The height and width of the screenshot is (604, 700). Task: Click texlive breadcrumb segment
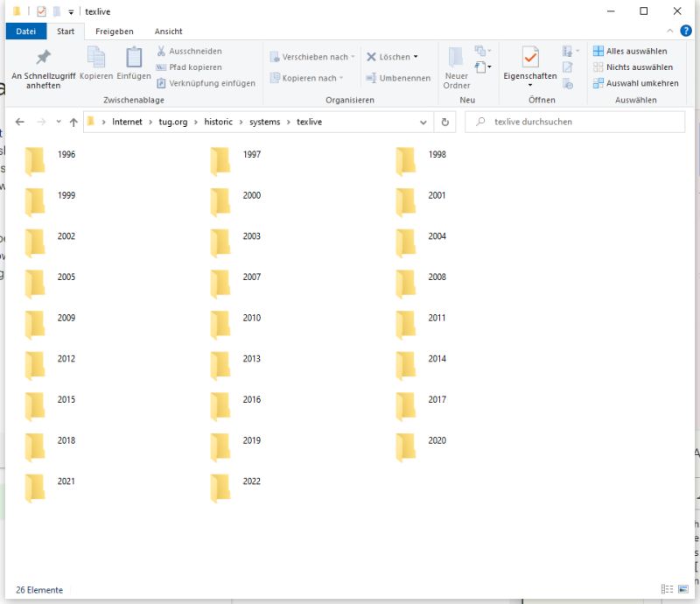point(310,122)
